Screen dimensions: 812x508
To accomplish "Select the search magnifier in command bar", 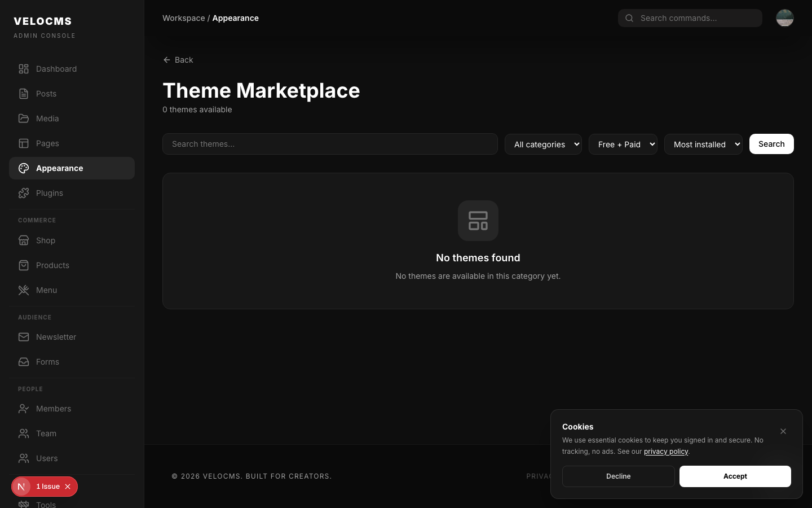I will (629, 18).
